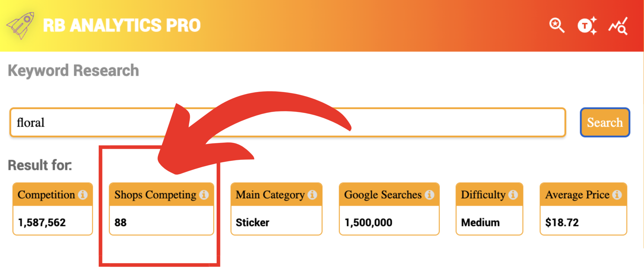Open the starred keyword search tool
The height and width of the screenshot is (277, 644).
(557, 25)
